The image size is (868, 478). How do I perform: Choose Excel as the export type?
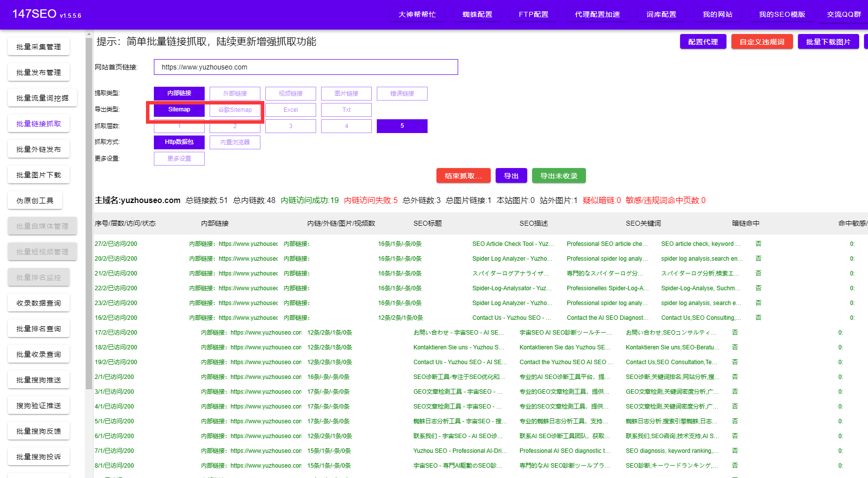[x=290, y=110]
